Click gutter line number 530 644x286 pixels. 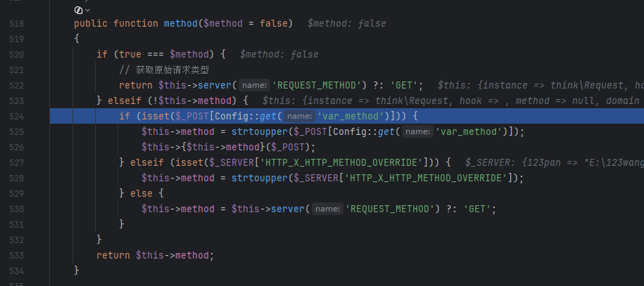(x=16, y=209)
